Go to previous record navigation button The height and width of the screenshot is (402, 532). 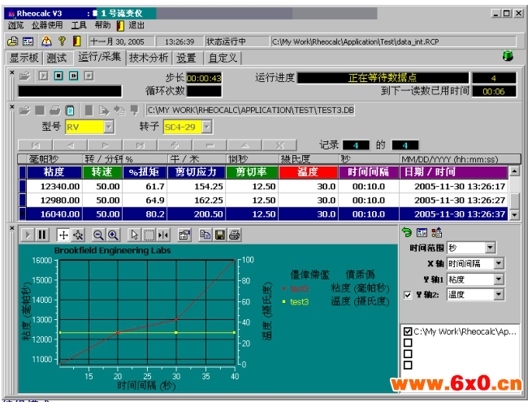point(70,145)
